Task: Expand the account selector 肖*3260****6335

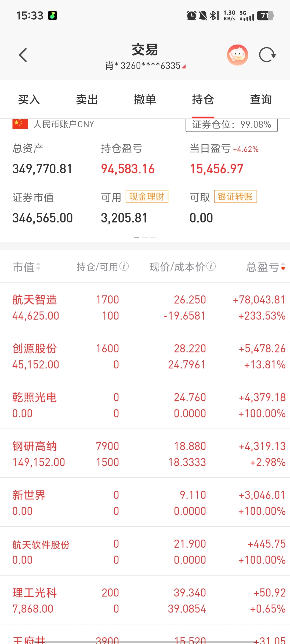Action: [145, 65]
